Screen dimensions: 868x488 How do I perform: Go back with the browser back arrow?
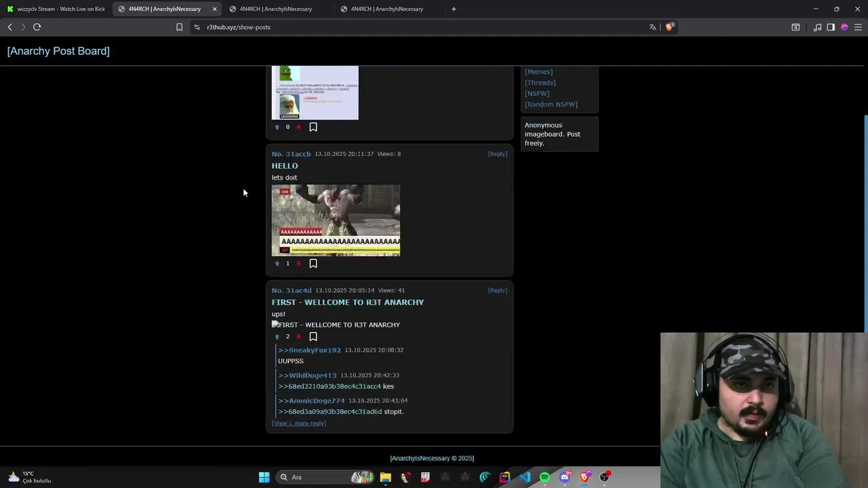(x=9, y=27)
